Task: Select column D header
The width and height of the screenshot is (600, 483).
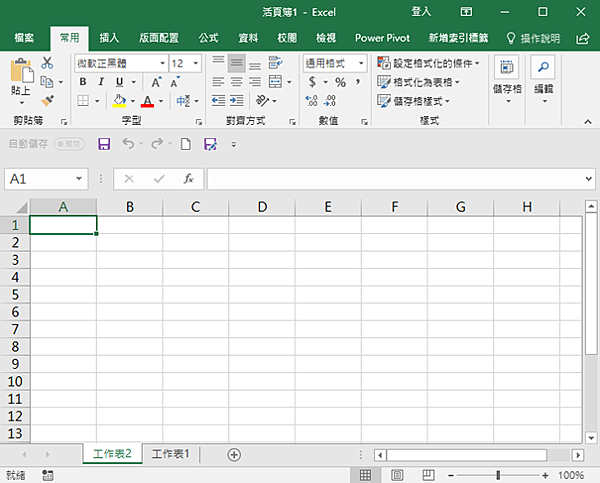Action: 262,207
